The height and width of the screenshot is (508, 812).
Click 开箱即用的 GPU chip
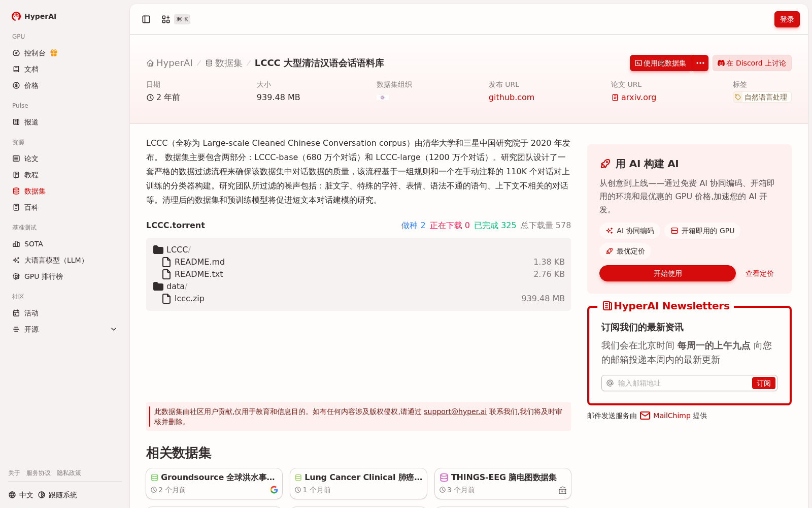[702, 231]
